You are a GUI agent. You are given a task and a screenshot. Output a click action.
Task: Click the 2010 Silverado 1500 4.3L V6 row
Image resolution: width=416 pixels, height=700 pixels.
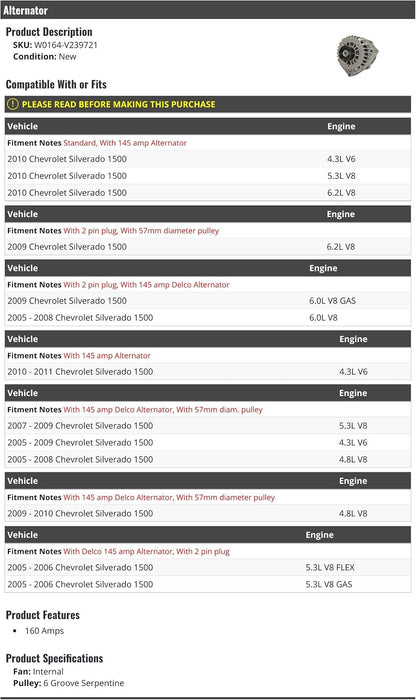pyautogui.click(x=208, y=159)
